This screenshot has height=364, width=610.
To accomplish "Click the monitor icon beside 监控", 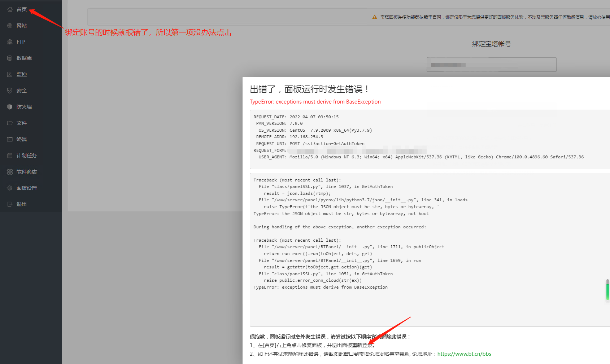I will (x=10, y=74).
